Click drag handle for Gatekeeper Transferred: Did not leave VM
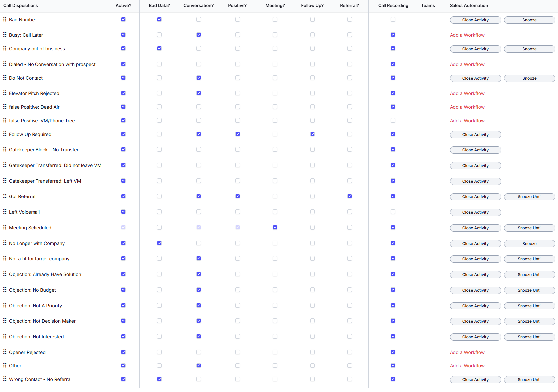 tap(5, 165)
